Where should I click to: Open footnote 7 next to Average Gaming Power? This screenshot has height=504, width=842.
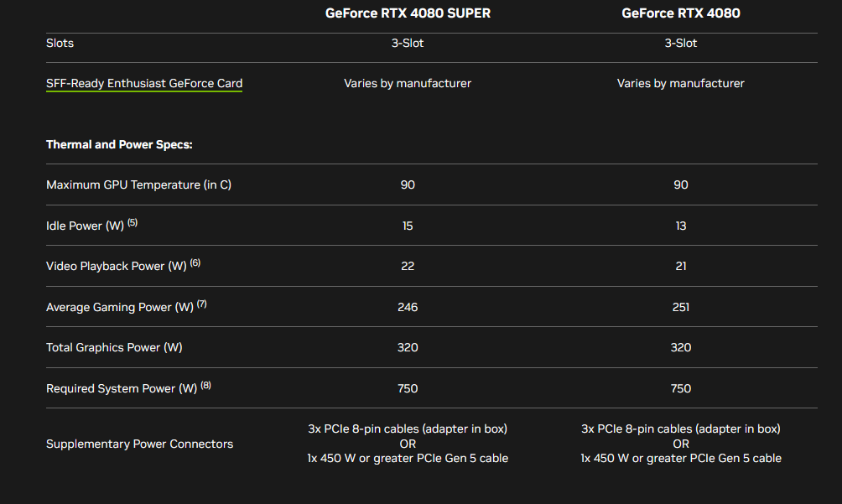click(x=201, y=304)
